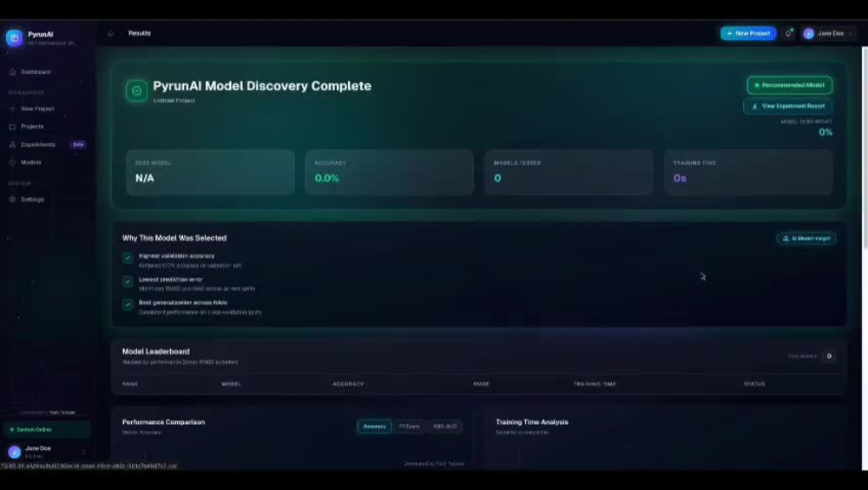Screen dimensions: 868x490
Task: Click the blue New Project button
Action: [x=748, y=33]
